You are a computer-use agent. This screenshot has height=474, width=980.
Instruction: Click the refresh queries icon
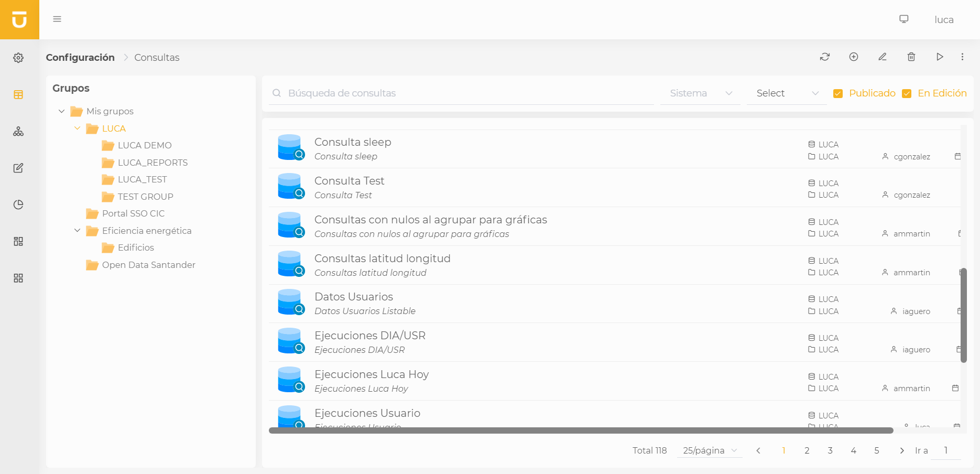825,57
